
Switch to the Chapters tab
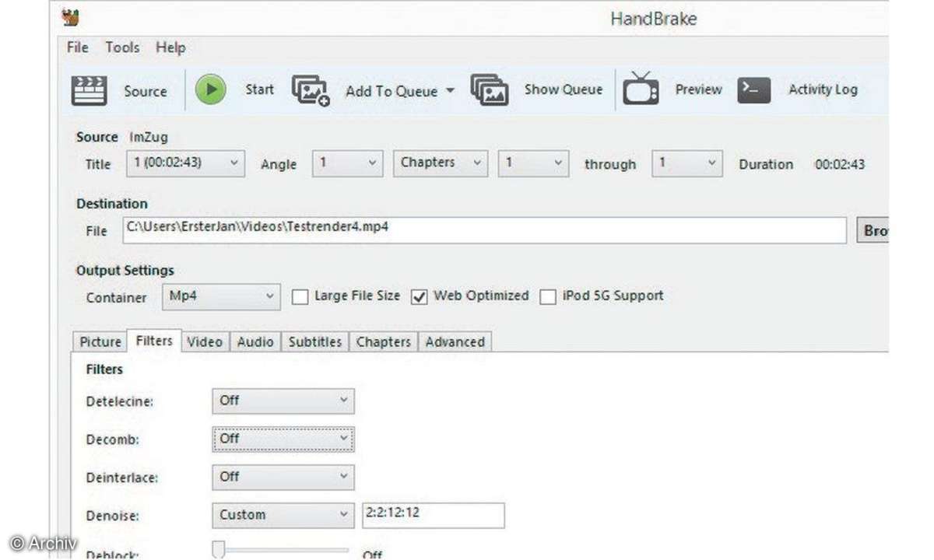tap(383, 341)
